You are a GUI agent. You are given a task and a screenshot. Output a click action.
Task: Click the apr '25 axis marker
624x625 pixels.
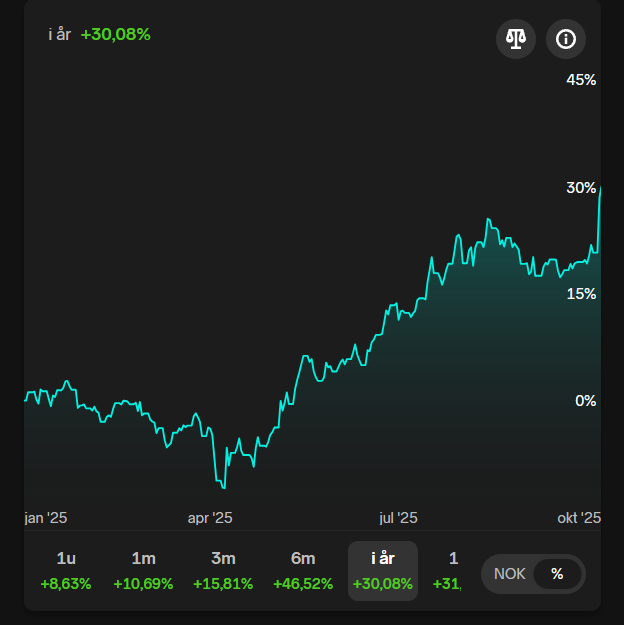click(210, 518)
